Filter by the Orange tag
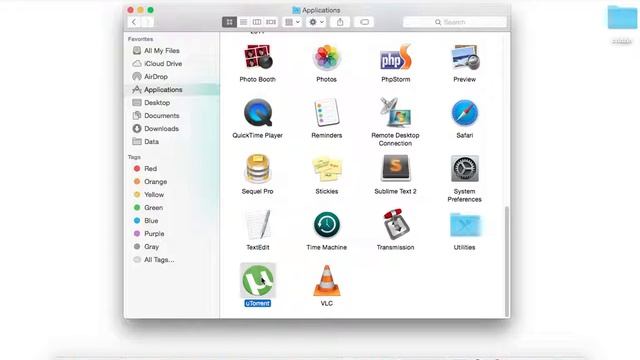Screen dimensions: 640x360 click(x=171, y=182)
